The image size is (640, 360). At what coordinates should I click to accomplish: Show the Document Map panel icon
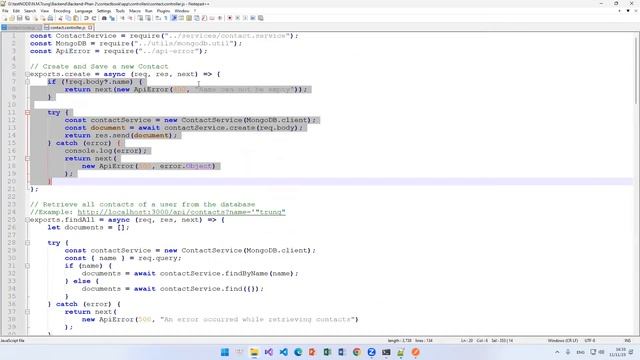(189, 18)
